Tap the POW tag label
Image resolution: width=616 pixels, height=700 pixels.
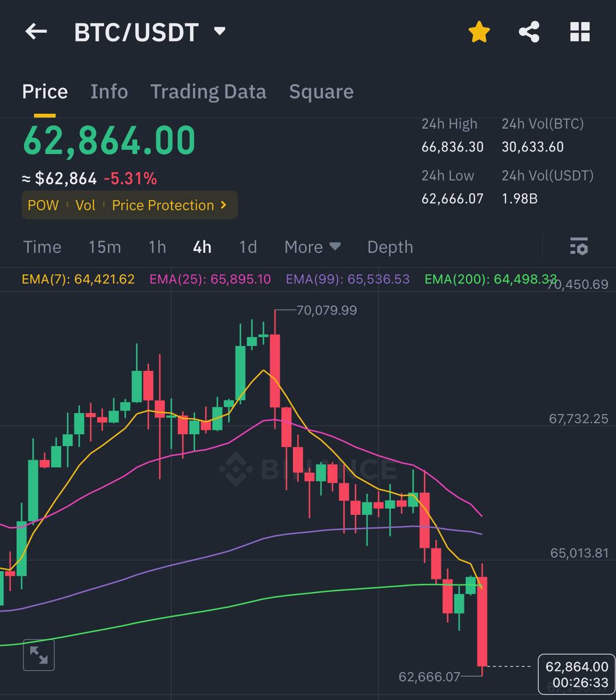coord(43,205)
